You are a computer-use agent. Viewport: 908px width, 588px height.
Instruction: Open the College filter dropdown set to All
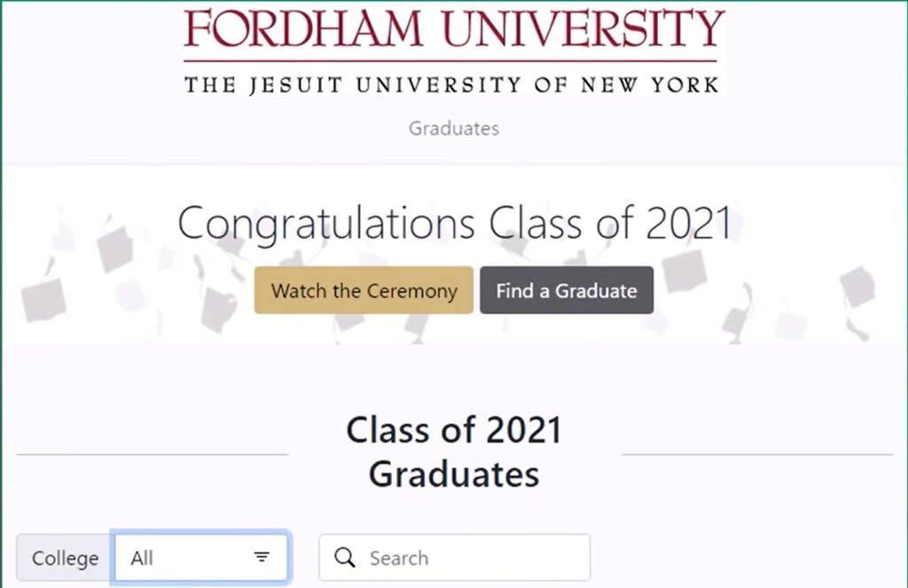click(x=201, y=557)
